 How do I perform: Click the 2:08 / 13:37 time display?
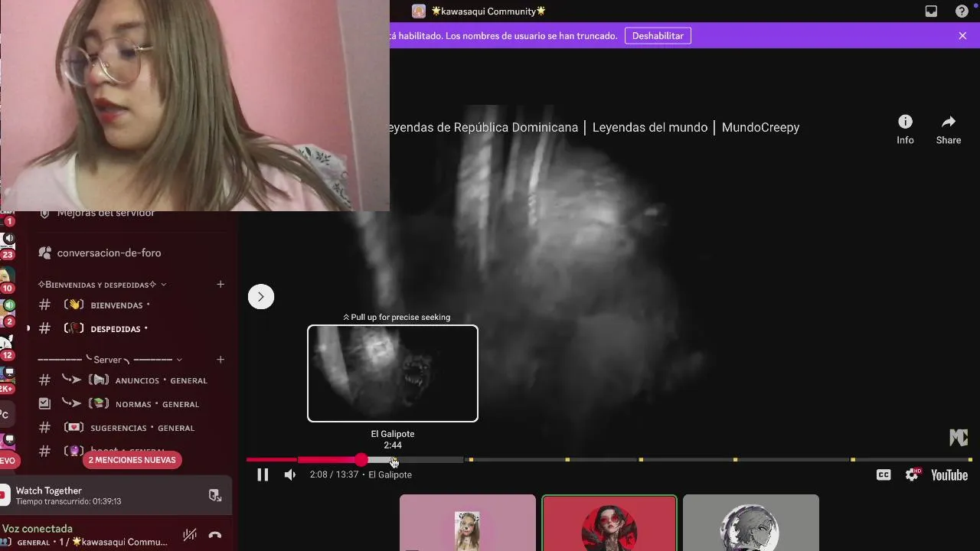click(335, 474)
